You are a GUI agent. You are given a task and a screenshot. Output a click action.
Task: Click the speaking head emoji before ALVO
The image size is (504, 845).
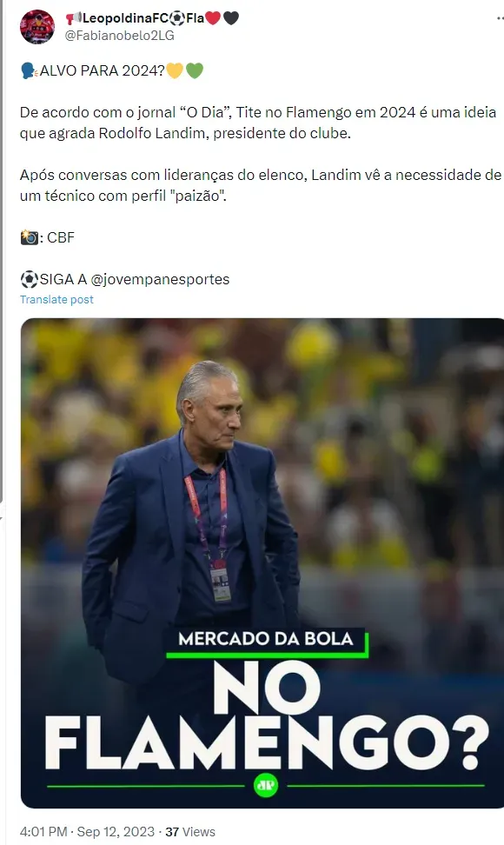(x=29, y=70)
